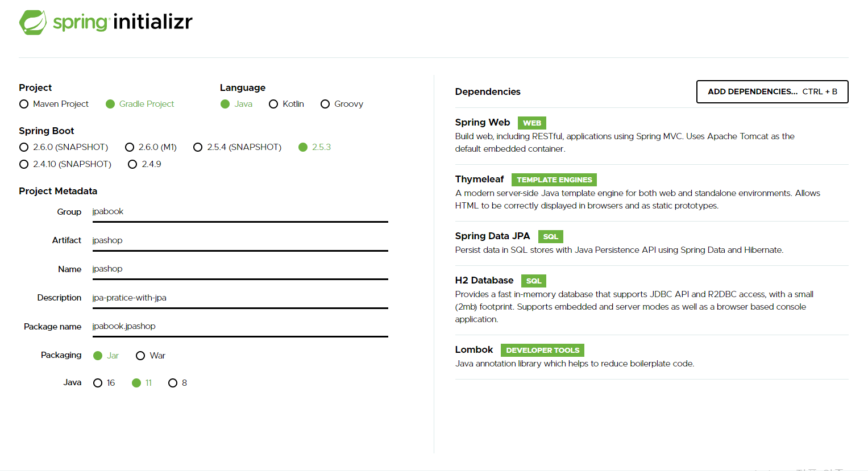This screenshot has height=471, width=868.
Task: Choose Groovy as the language
Action: [x=342, y=104]
